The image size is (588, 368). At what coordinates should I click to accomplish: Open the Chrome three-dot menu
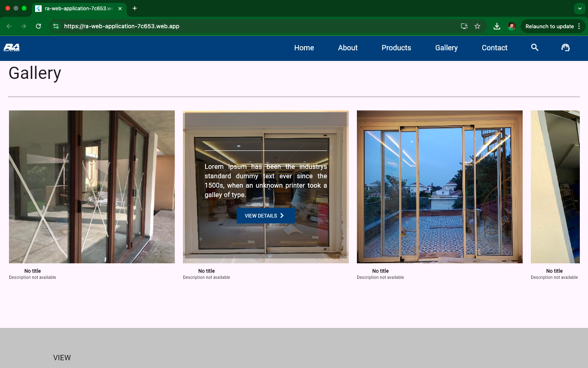click(x=579, y=26)
